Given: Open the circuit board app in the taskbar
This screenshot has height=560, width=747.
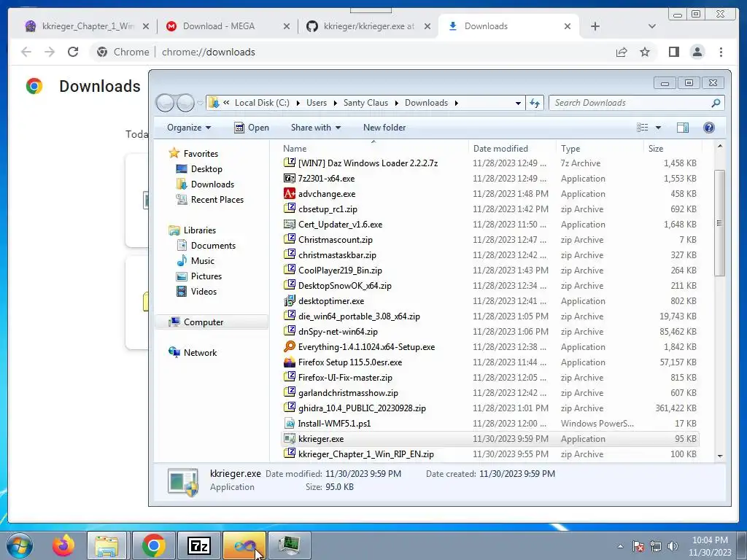Looking at the screenshot, I should click(x=289, y=545).
